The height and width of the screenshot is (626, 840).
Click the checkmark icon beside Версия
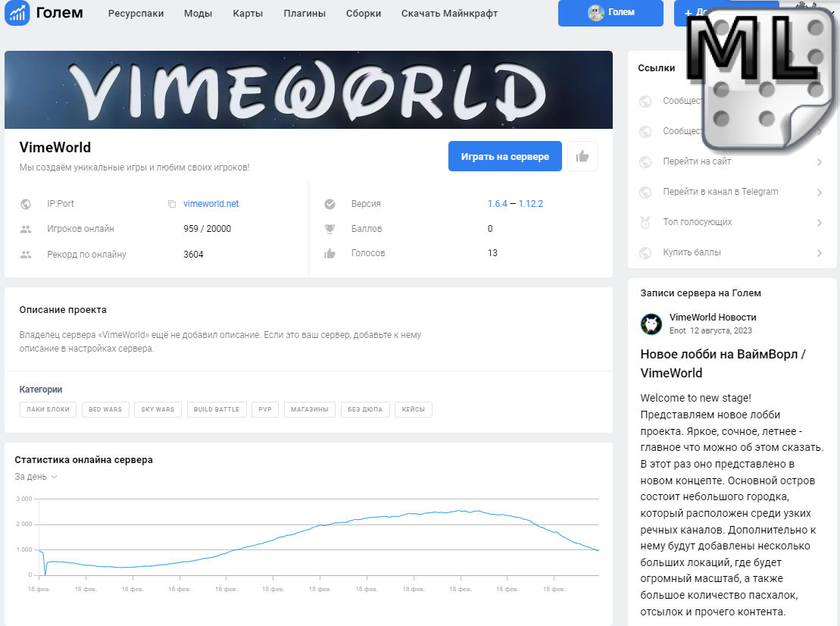point(330,204)
